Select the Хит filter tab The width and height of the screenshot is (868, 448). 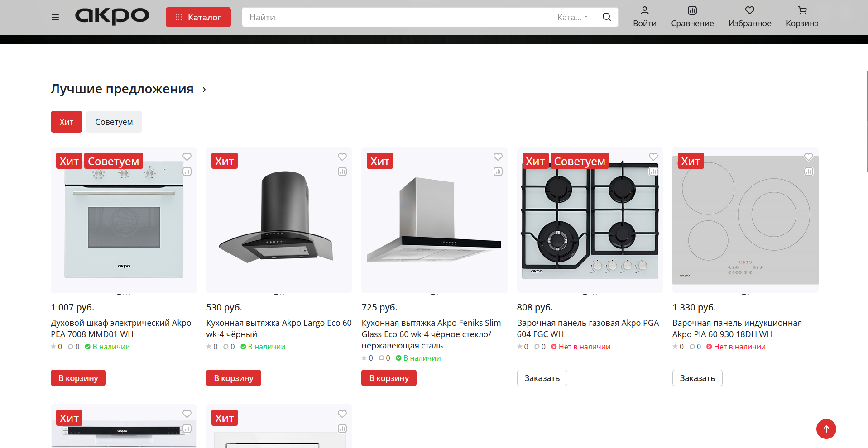click(x=67, y=122)
